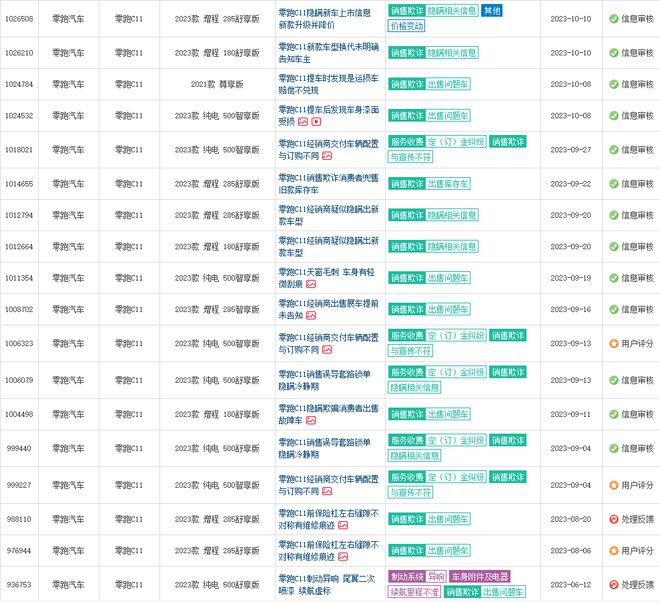Open complaint 零跑C11销售欺诈消费者兜售旧款库存车

328,184
